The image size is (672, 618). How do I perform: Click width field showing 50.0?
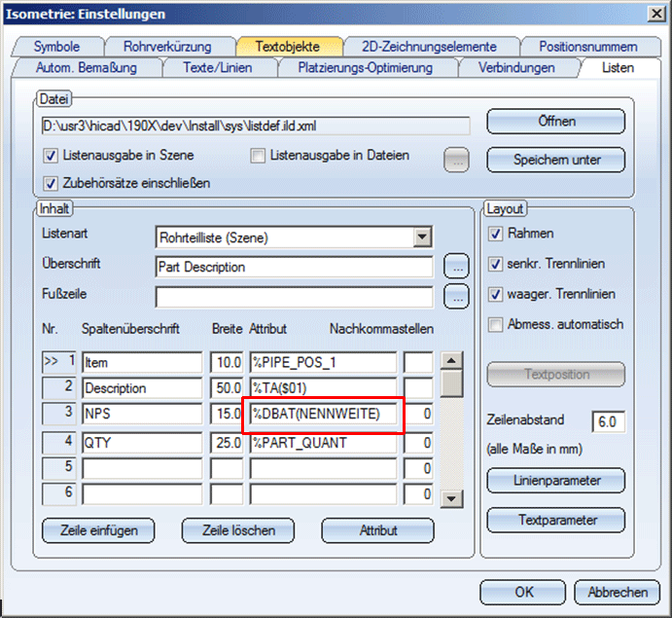(x=227, y=388)
